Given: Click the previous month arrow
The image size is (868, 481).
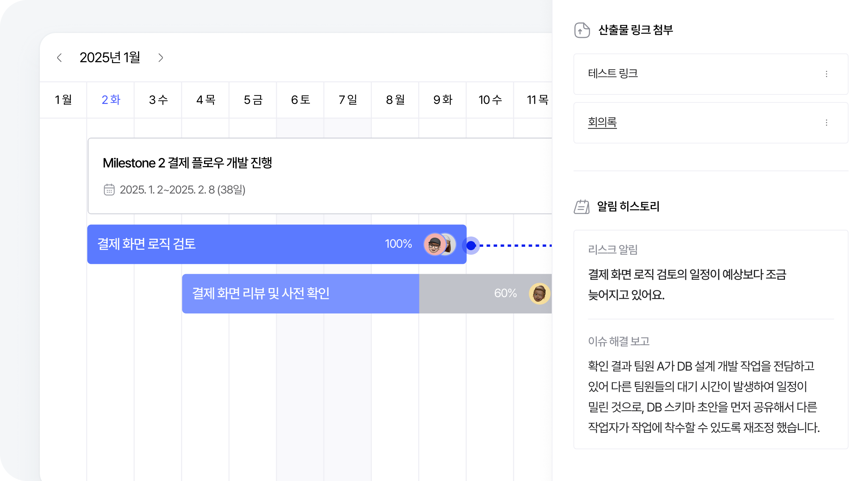Looking at the screenshot, I should click(x=59, y=58).
